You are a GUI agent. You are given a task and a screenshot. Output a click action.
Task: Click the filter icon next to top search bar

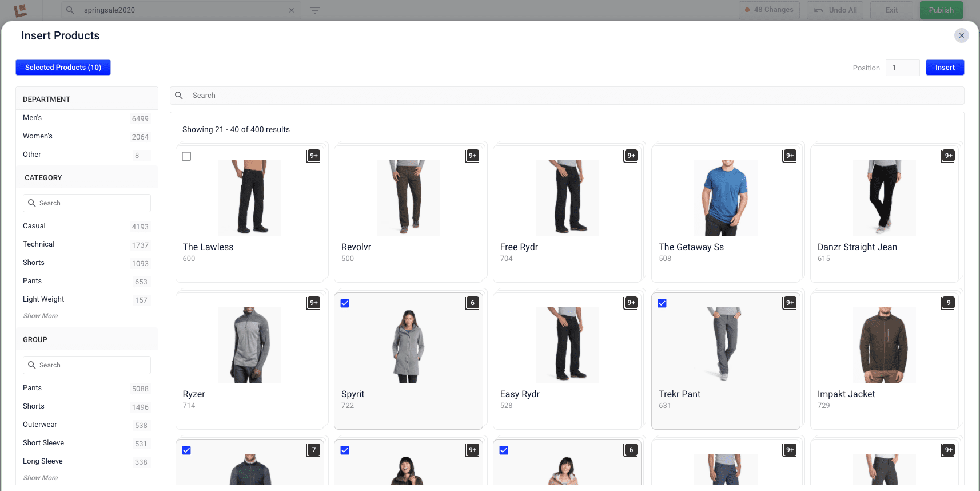point(315,10)
